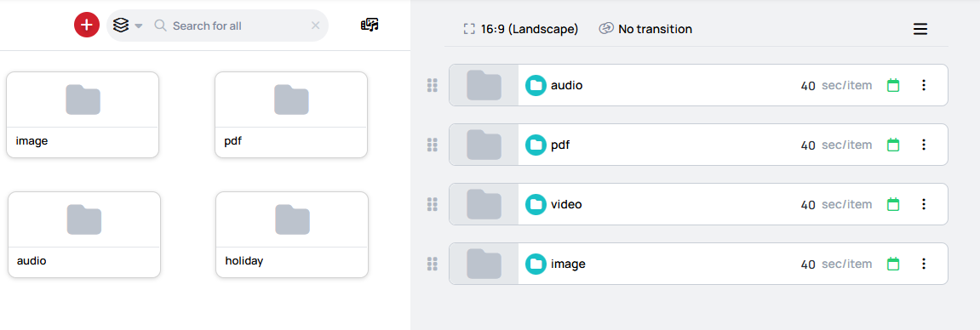980x330 pixels.
Task: Click drag handle of the pdf row
Action: pos(432,145)
